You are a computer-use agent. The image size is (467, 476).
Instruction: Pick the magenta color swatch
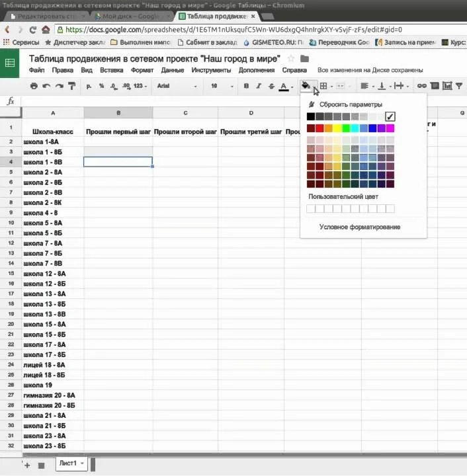(390, 128)
